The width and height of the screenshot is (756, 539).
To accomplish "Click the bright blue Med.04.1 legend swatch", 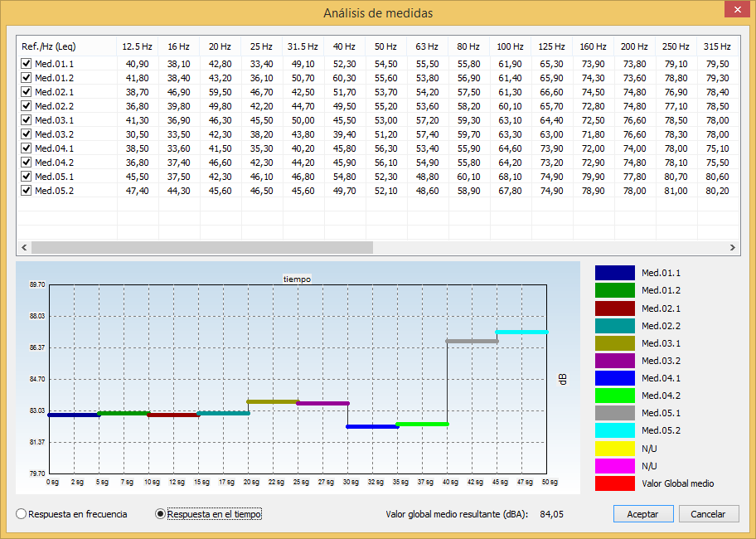I will click(x=615, y=378).
